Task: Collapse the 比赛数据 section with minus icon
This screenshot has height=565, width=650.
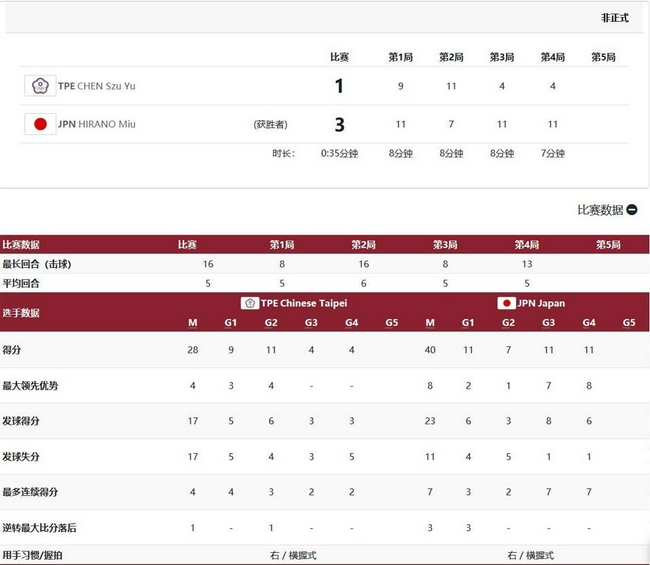Action: coord(632,210)
